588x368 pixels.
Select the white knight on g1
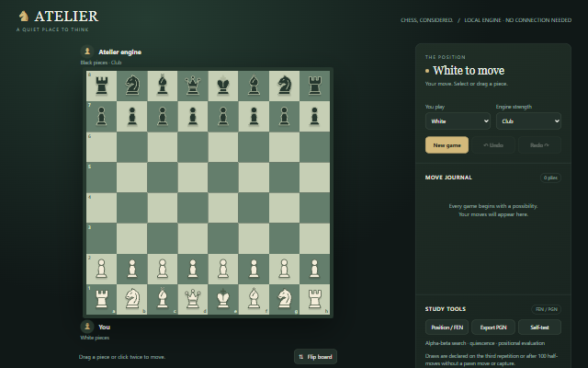[x=284, y=299]
